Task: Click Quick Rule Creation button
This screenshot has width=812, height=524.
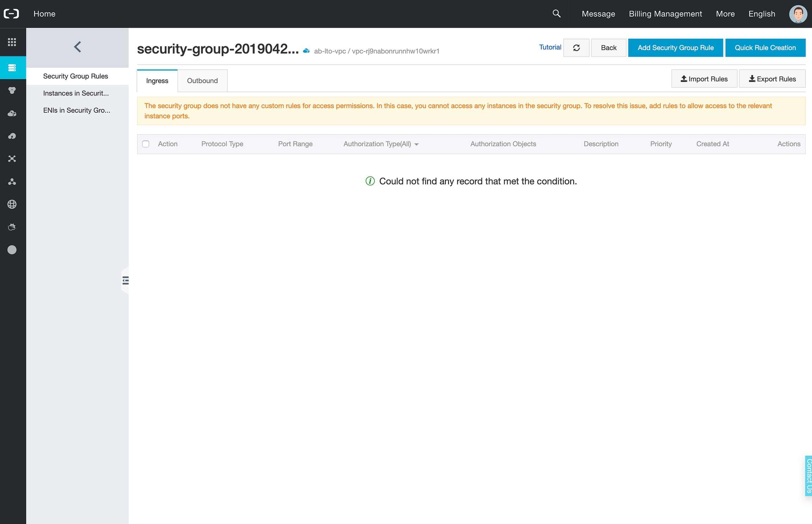Action: coord(765,48)
